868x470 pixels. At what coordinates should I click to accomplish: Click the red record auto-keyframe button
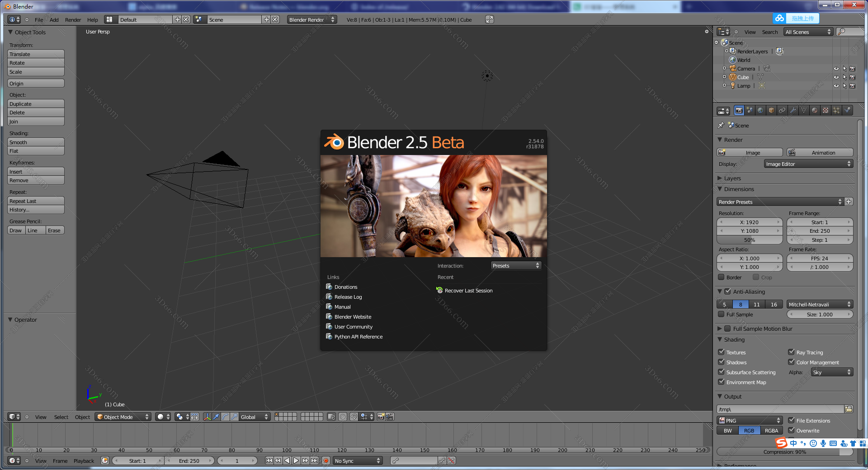coord(325,461)
